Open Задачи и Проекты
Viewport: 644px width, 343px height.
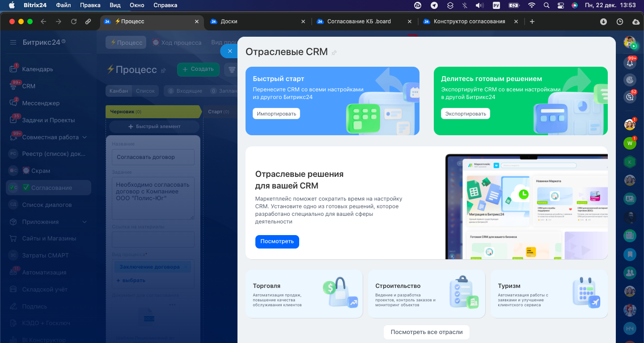[48, 120]
